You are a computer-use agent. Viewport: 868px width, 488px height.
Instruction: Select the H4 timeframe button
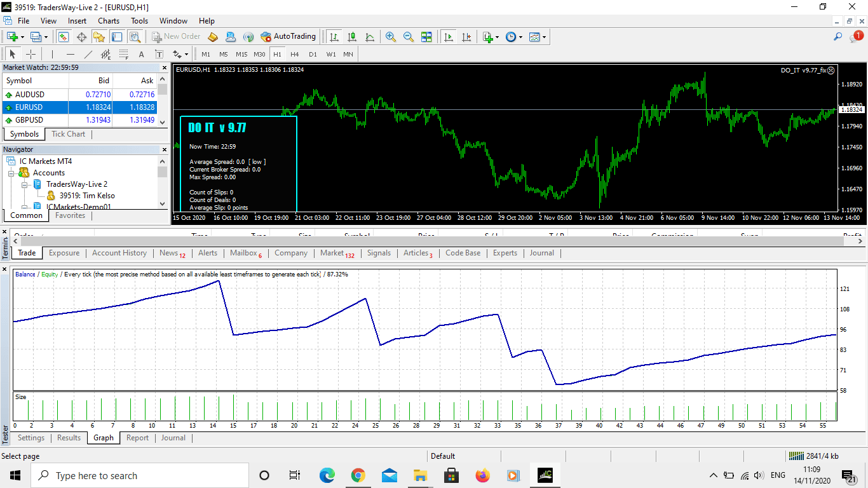pos(294,54)
